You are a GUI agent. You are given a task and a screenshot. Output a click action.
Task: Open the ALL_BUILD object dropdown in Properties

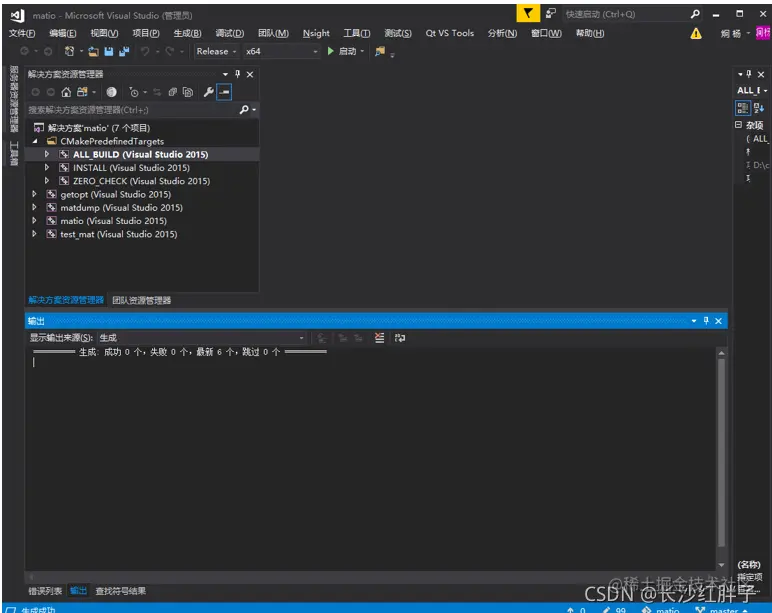[x=752, y=91]
